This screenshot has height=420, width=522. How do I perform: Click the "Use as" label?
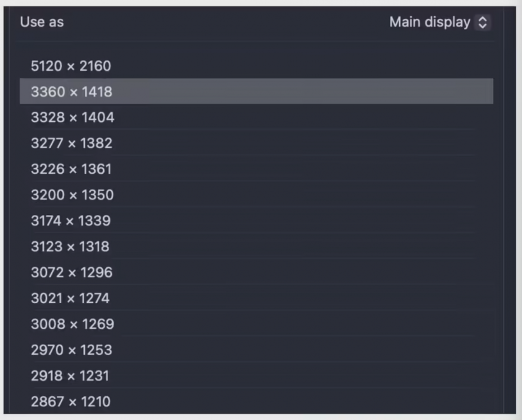click(x=42, y=22)
